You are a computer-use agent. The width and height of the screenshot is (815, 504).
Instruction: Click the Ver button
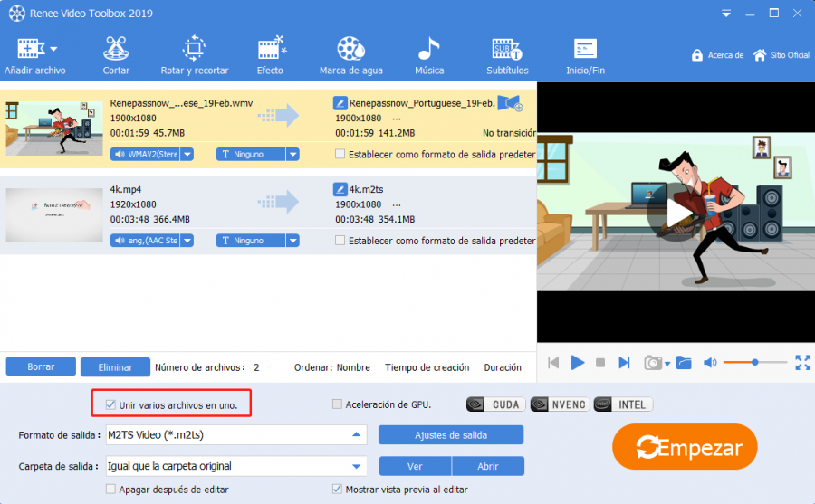coord(415,466)
